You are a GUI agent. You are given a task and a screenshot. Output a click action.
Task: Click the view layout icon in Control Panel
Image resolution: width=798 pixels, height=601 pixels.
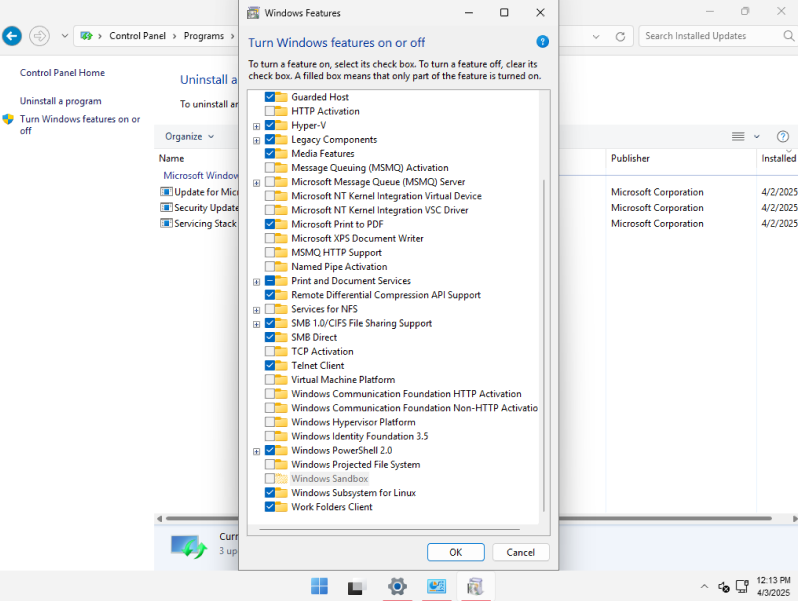click(x=738, y=136)
